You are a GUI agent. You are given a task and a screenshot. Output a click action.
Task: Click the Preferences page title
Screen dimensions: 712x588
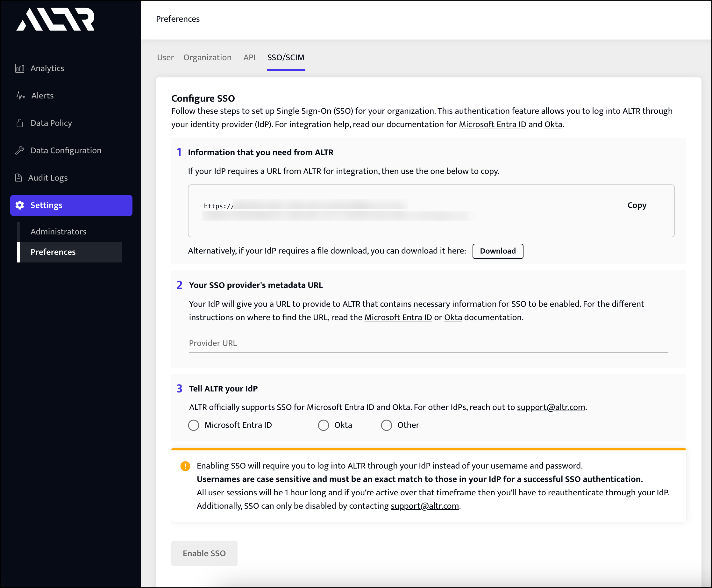coord(178,19)
